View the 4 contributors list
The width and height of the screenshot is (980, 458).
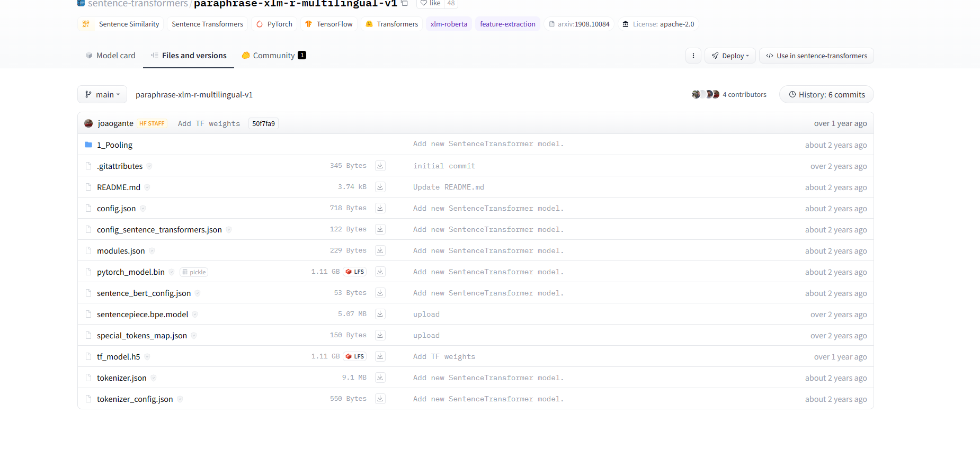pos(729,94)
